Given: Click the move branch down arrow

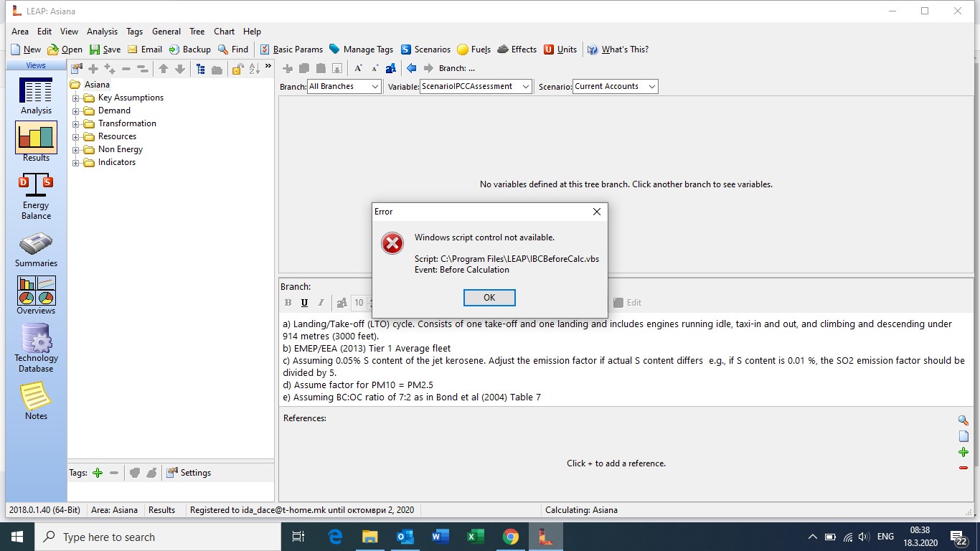Looking at the screenshot, I should [x=180, y=69].
